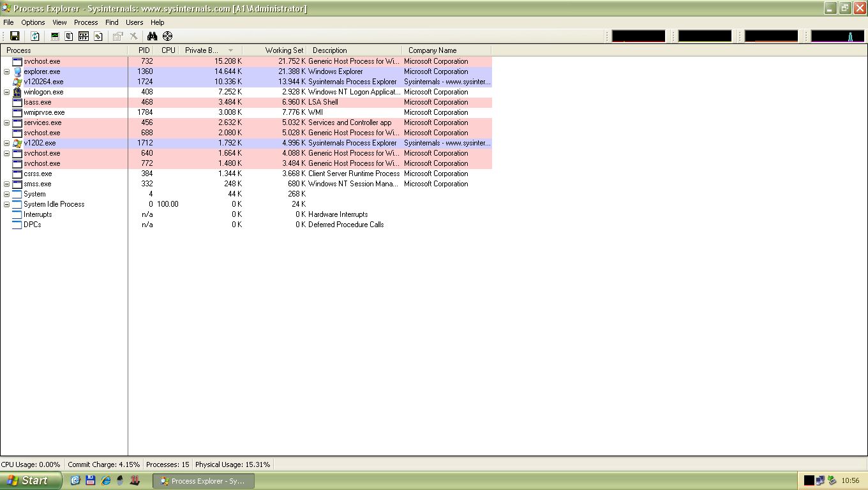The image size is (868, 490).
Task: Click the network computers system tray icon
Action: (820, 480)
